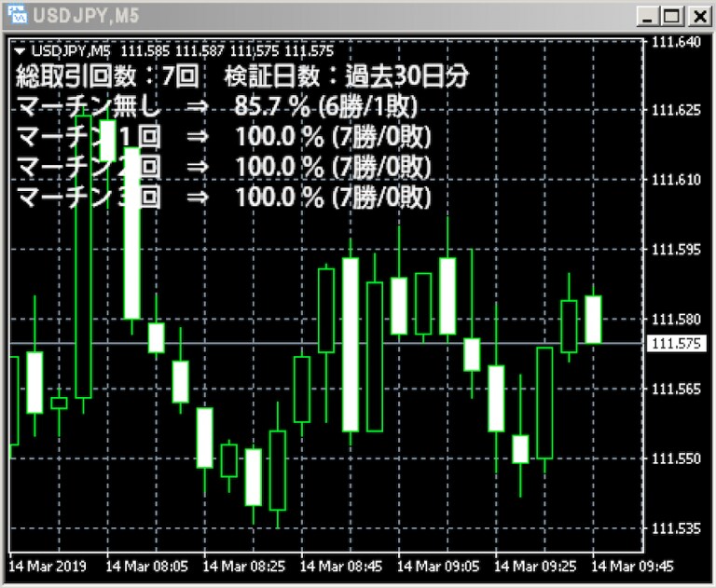Click the 111.625 price scale label
This screenshot has height=588, width=716.
[676, 110]
